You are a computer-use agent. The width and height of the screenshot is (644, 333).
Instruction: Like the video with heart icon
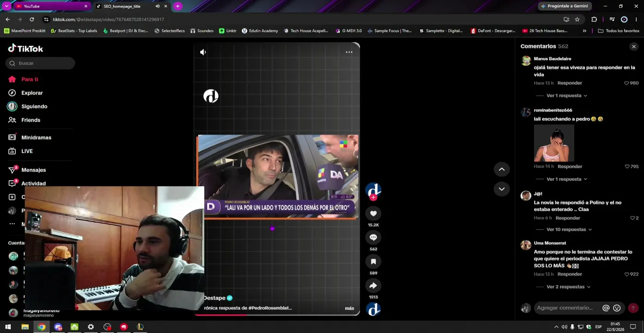click(374, 213)
